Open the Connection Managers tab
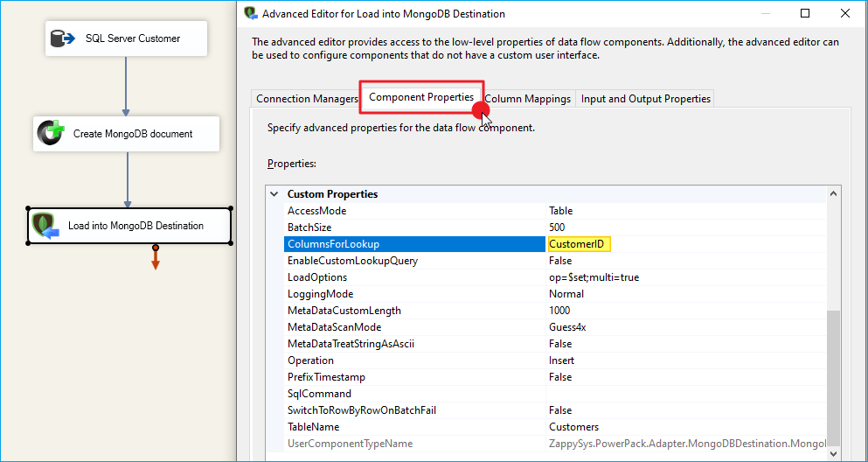The width and height of the screenshot is (868, 462). click(x=307, y=99)
